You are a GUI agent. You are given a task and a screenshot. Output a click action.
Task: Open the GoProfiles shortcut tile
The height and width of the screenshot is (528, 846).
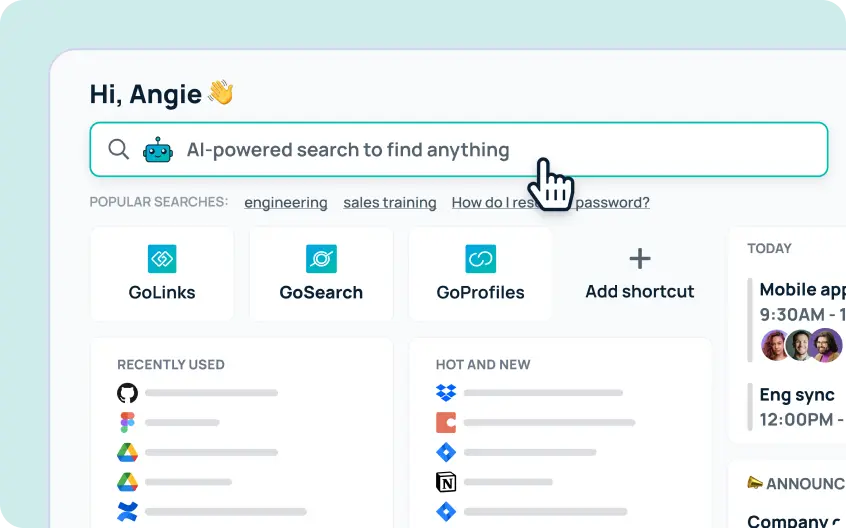click(480, 274)
